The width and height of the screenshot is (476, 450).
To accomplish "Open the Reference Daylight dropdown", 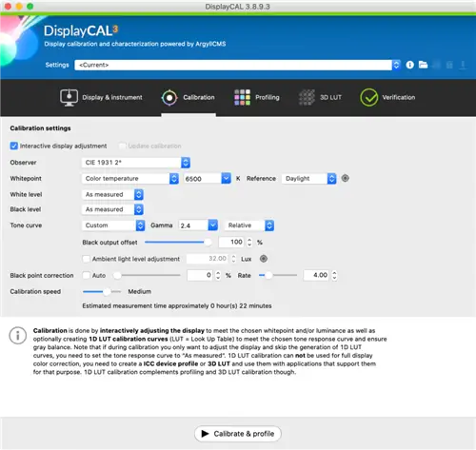I will tap(308, 179).
